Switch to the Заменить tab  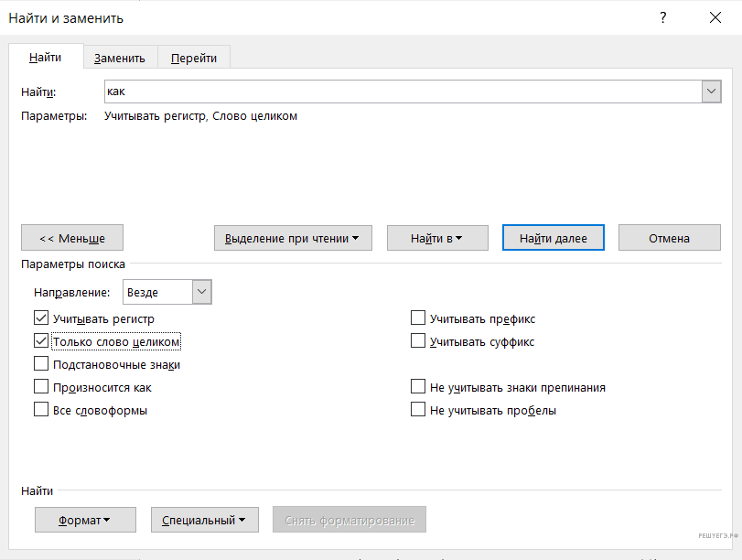120,58
